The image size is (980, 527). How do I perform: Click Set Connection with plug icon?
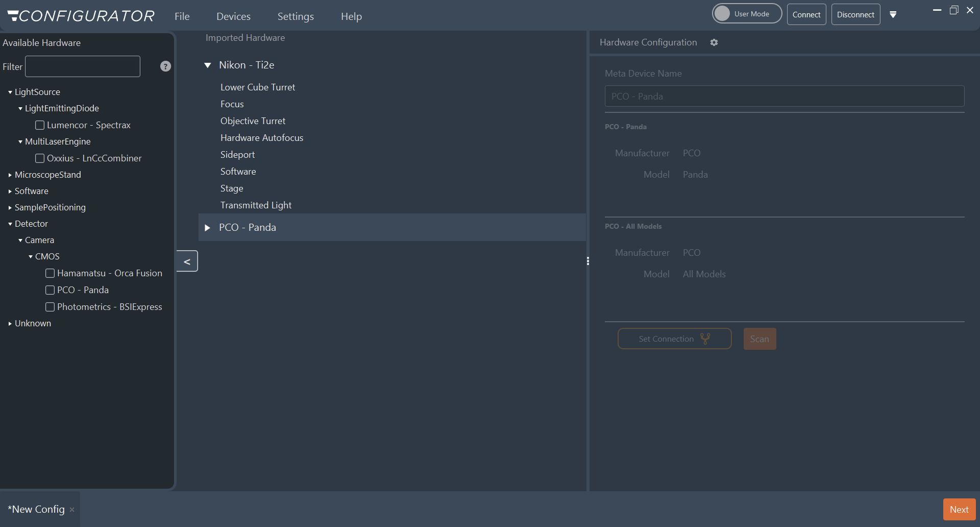click(x=674, y=339)
